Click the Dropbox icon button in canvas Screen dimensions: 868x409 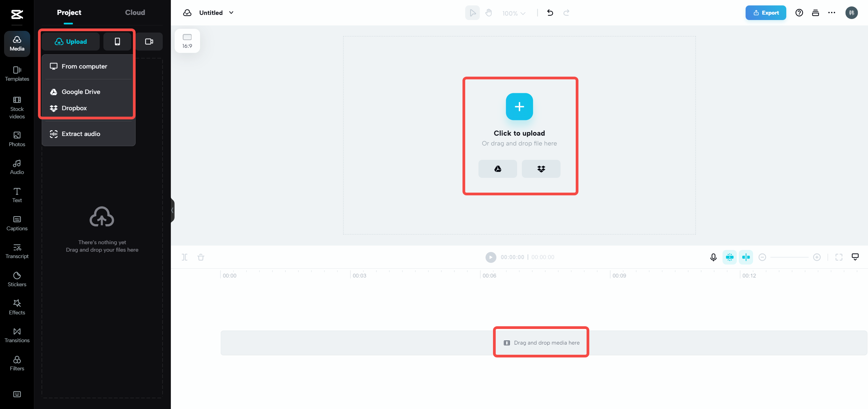pos(541,169)
